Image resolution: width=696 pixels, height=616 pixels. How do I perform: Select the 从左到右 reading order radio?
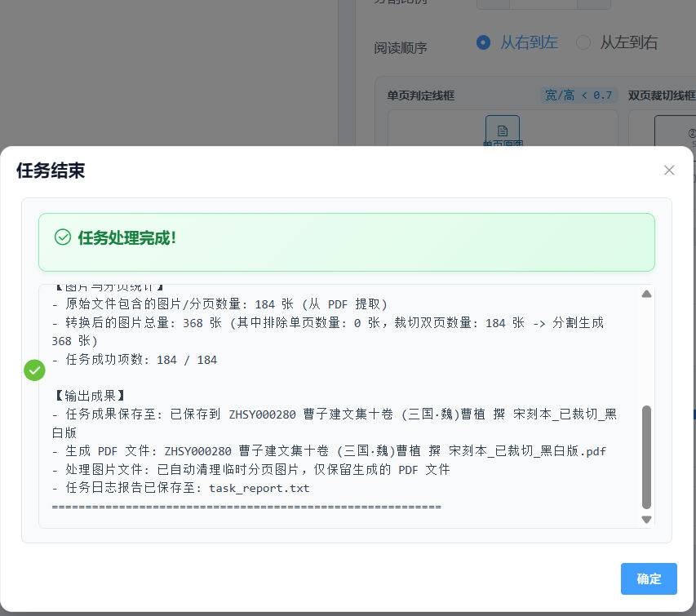[583, 42]
